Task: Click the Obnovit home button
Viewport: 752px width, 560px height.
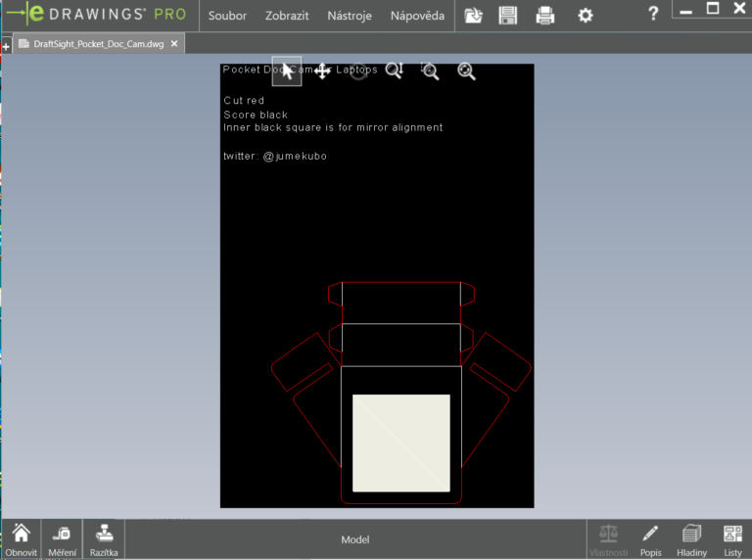Action: (21, 539)
